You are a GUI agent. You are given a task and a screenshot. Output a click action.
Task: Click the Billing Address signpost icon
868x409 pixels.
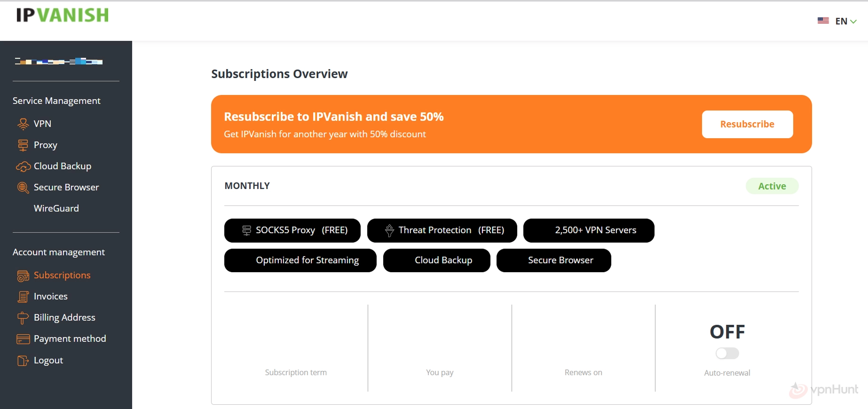(x=23, y=318)
